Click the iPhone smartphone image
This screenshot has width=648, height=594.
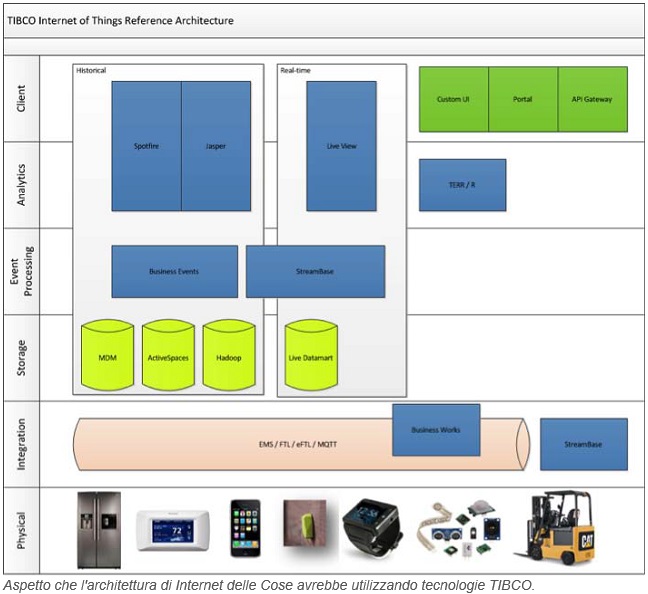click(x=245, y=528)
